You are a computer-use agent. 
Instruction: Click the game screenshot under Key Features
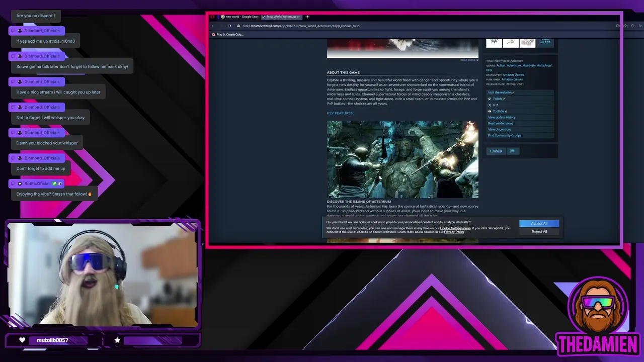[403, 159]
